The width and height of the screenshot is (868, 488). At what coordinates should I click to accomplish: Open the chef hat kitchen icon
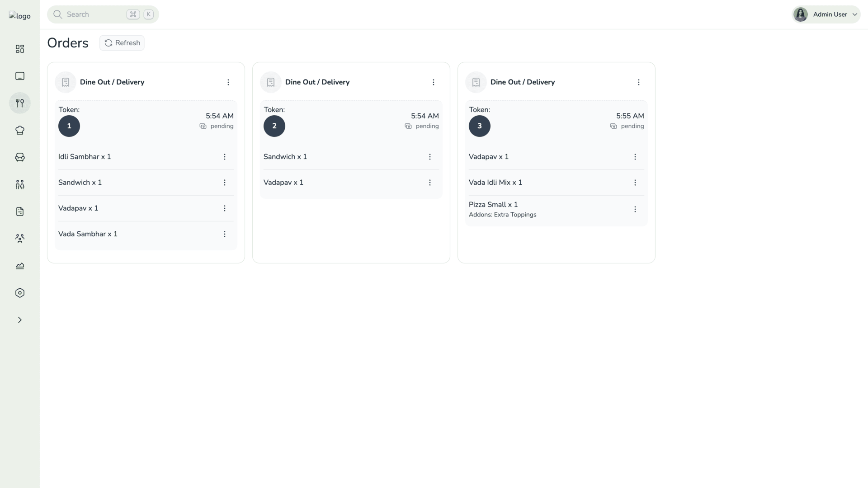[20, 130]
